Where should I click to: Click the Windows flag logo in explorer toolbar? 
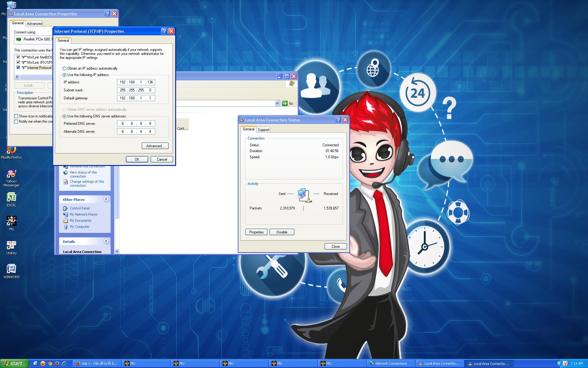pyautogui.click(x=292, y=83)
